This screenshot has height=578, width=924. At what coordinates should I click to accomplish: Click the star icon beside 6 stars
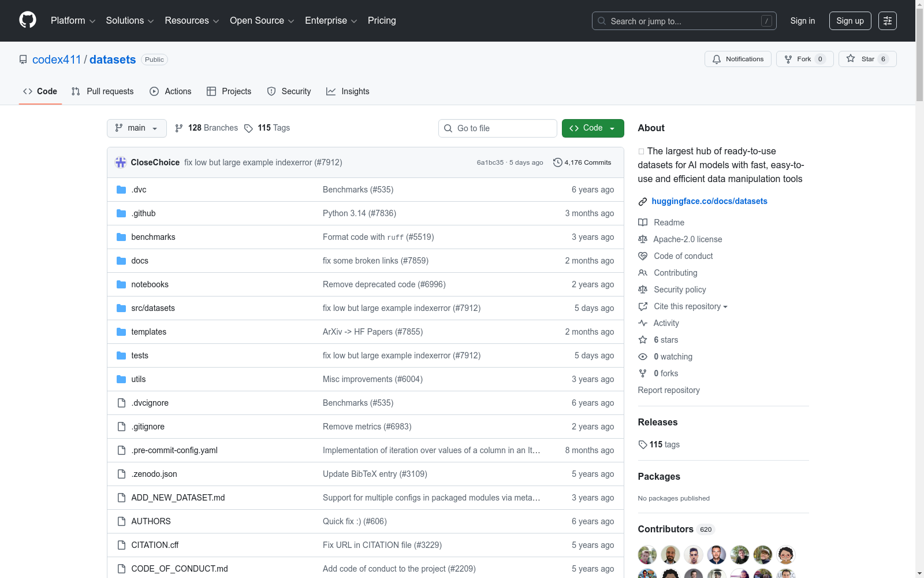[x=643, y=340]
